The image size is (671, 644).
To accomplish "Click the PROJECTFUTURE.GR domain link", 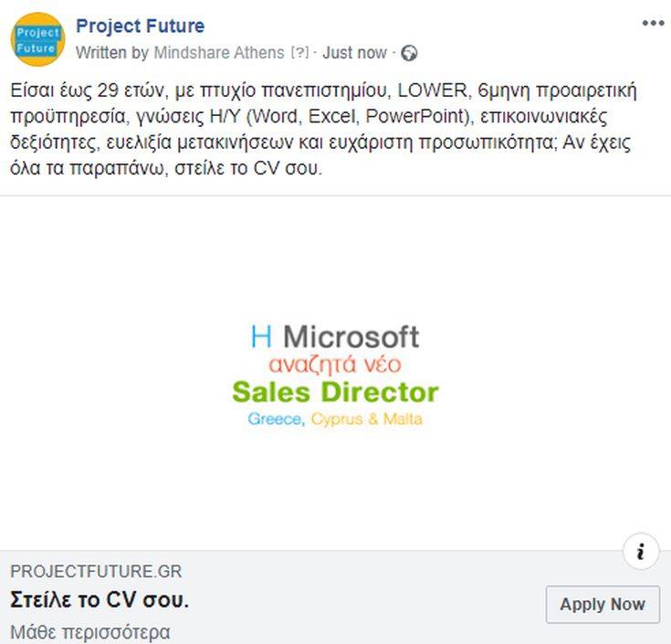I will (96, 572).
